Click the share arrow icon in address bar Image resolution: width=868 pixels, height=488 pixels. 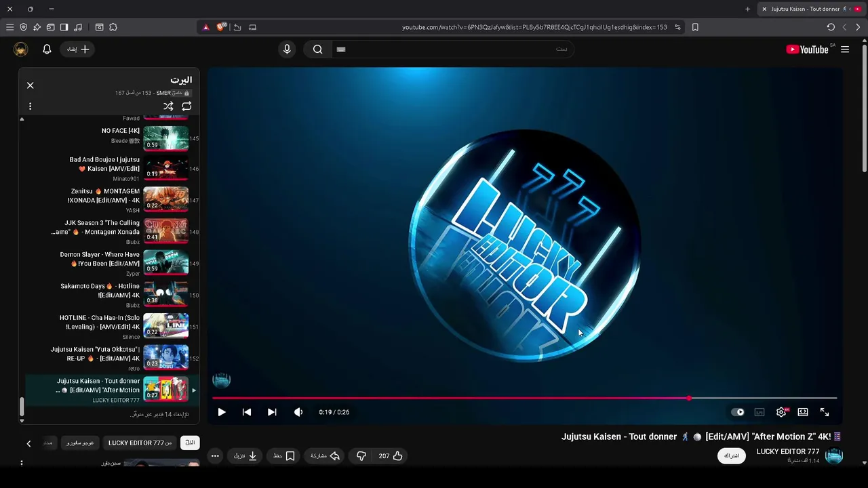[x=237, y=27]
